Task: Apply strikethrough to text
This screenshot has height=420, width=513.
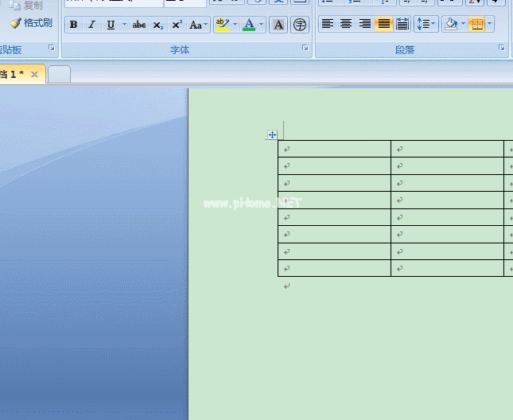Action: pos(139,25)
